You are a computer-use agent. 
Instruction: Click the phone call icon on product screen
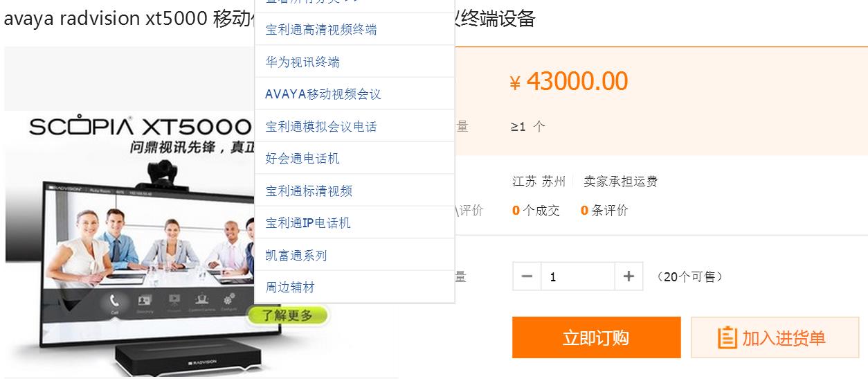coord(114,302)
